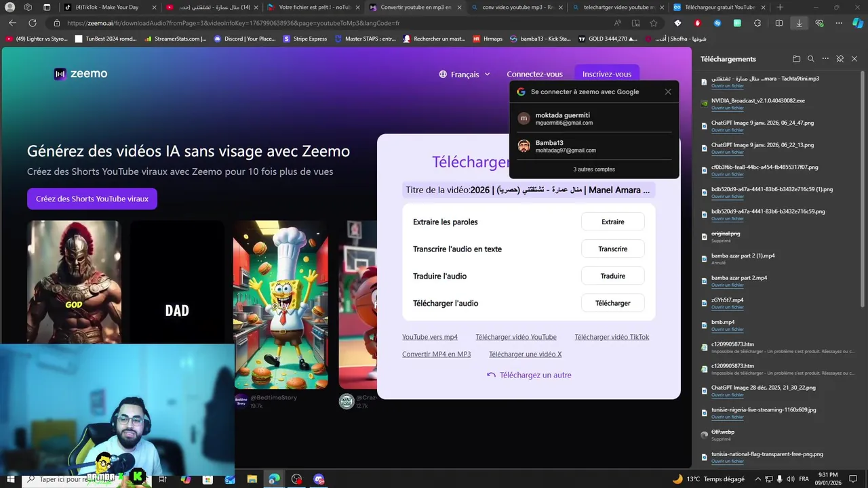This screenshot has width=868, height=488.
Task: Open Télécharger une vidéo X link
Action: pos(526,354)
